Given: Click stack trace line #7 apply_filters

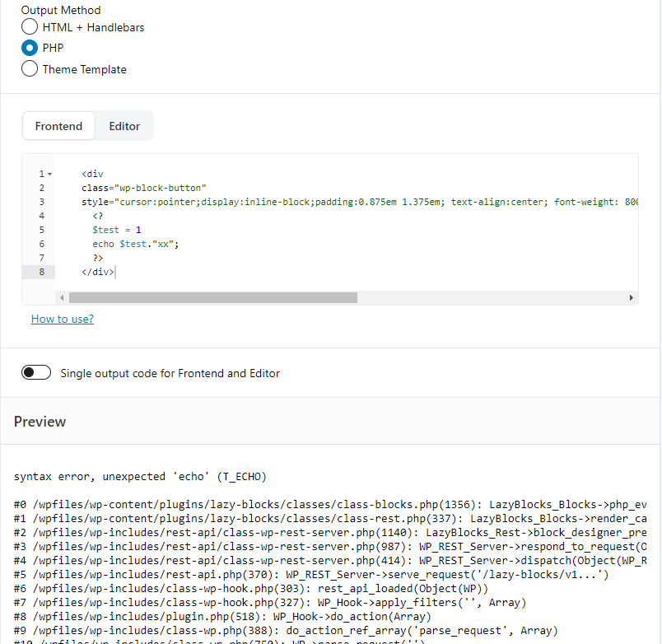Looking at the screenshot, I should [x=270, y=603].
